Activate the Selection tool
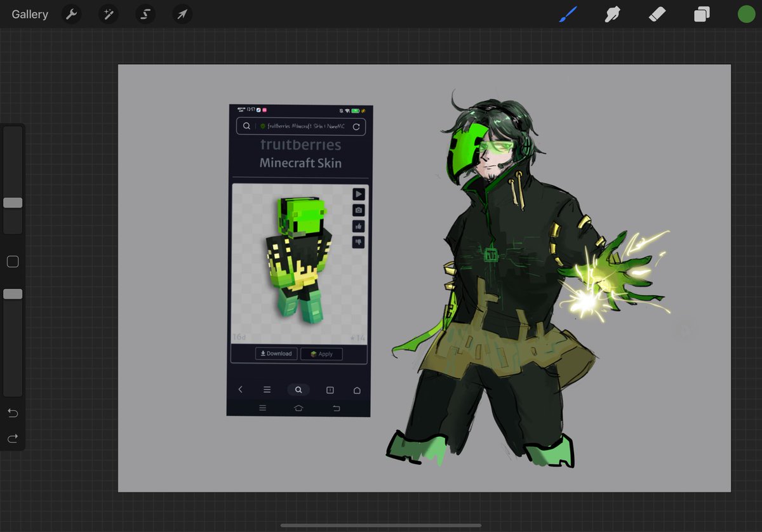The width and height of the screenshot is (762, 532). click(145, 14)
